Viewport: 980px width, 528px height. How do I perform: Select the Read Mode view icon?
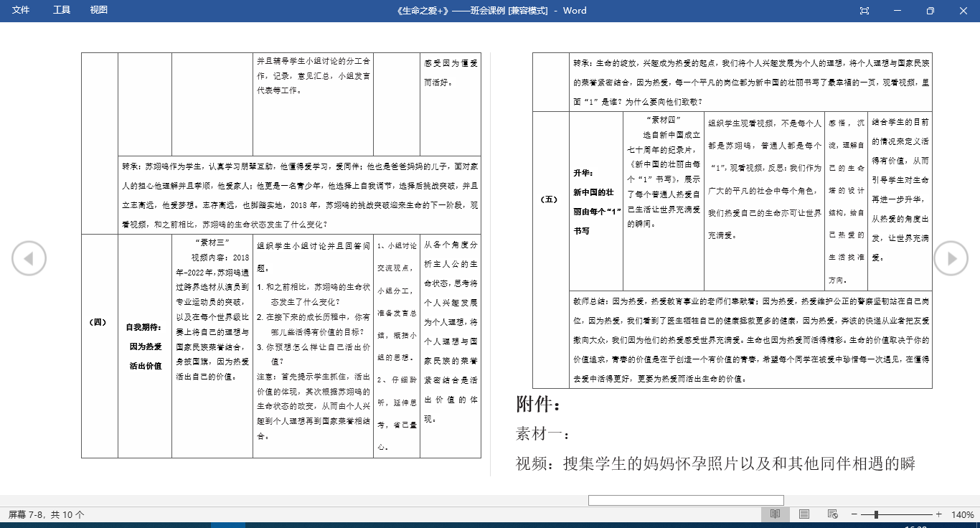coord(776,514)
